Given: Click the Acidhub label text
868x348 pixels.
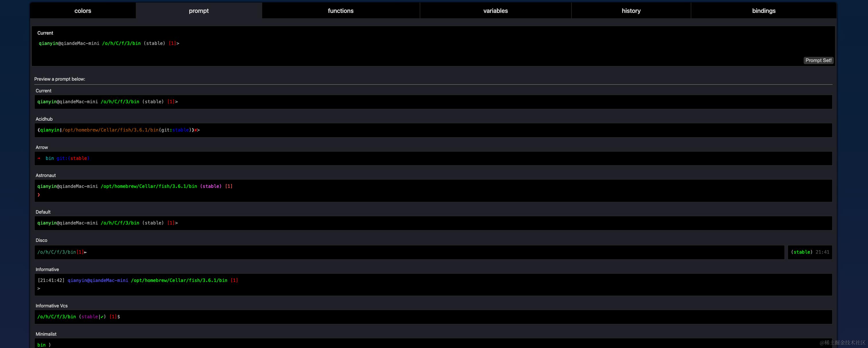Looking at the screenshot, I should pyautogui.click(x=44, y=119).
